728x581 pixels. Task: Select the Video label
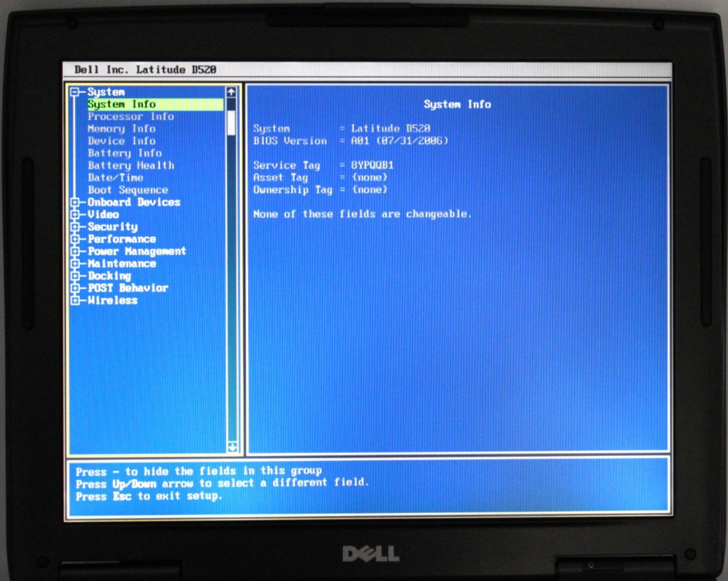pyautogui.click(x=103, y=214)
